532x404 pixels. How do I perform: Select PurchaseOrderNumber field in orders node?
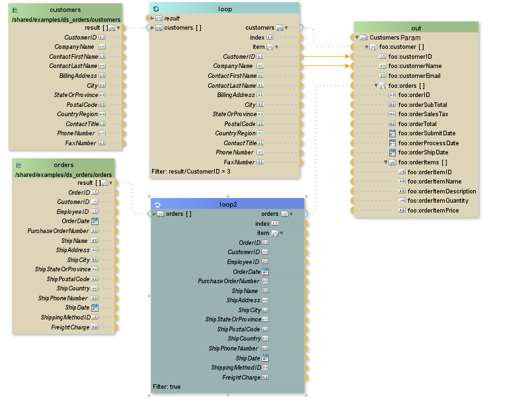coord(58,231)
